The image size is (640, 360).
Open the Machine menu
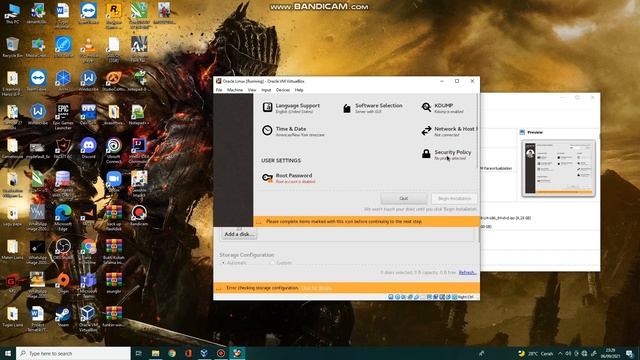[x=235, y=90]
